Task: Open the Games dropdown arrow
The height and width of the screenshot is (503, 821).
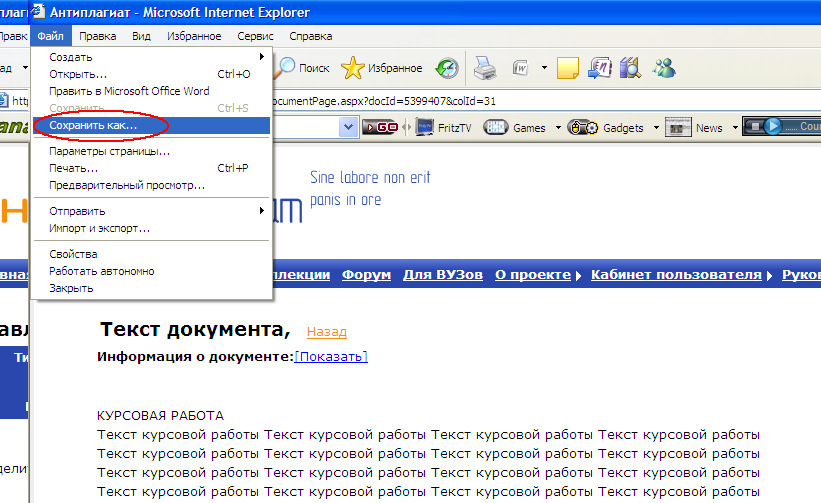Action: coord(558,128)
